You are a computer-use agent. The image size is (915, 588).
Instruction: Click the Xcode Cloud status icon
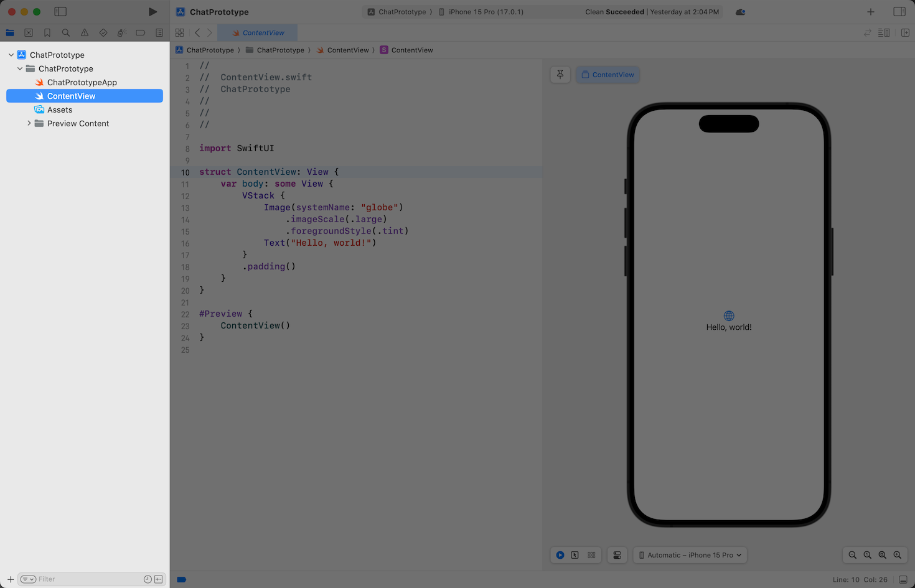coord(740,12)
